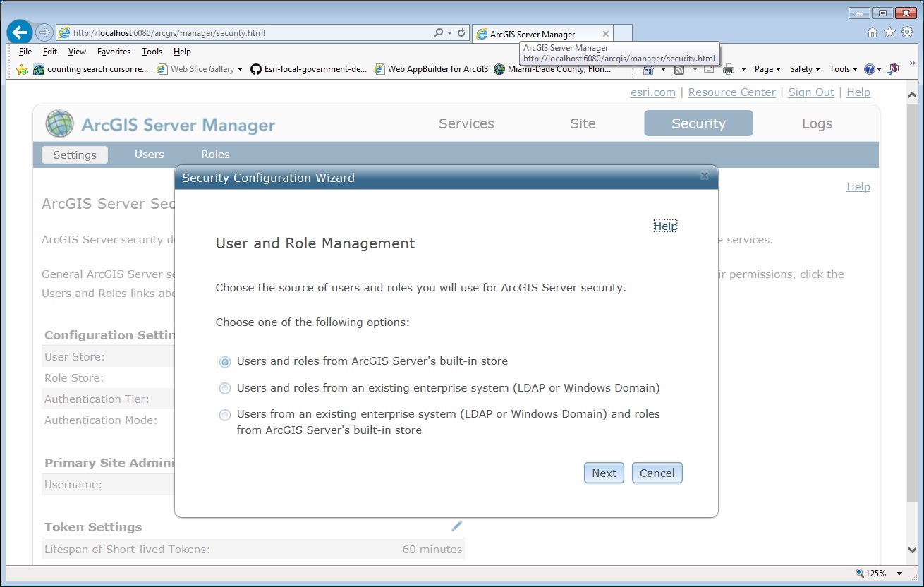The width and height of the screenshot is (924, 587).
Task: Expand the Web Slice Gallery dropdown
Action: (x=240, y=69)
